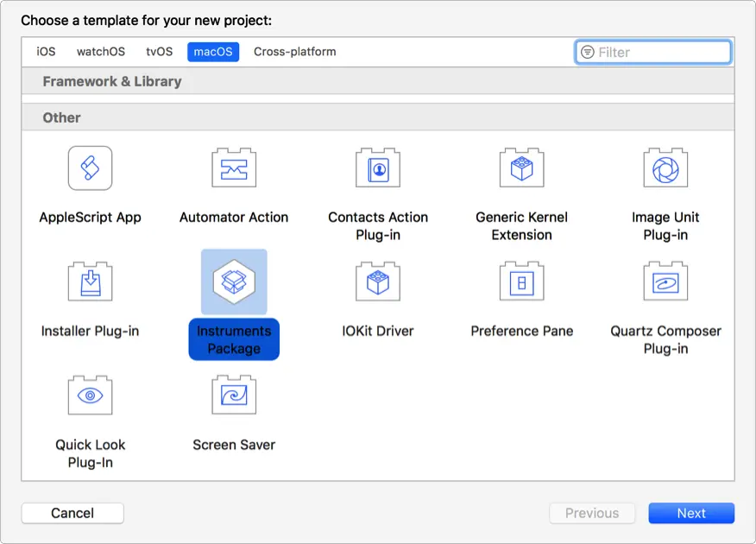Click the "Contacts Action Plug-in" label
756x544 pixels.
point(378,226)
